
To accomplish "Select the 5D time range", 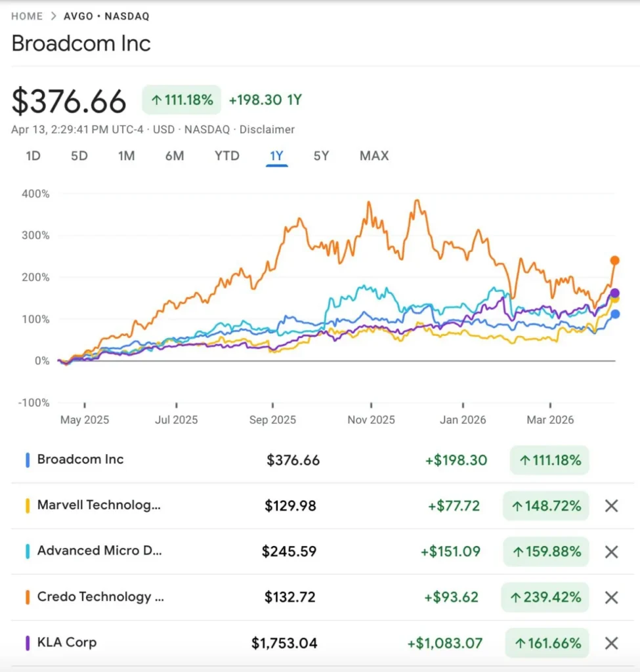I will coord(79,156).
